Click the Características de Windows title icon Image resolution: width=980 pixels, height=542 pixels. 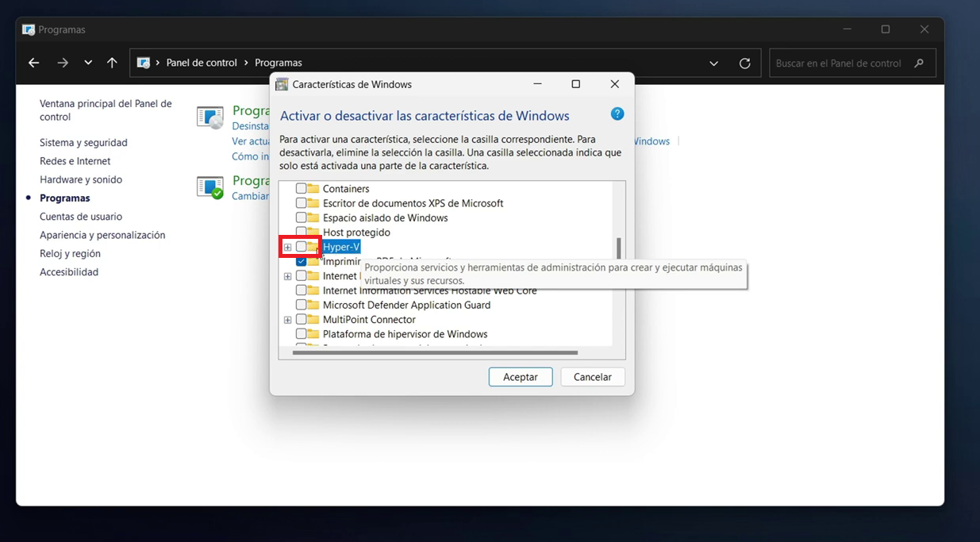click(x=282, y=84)
